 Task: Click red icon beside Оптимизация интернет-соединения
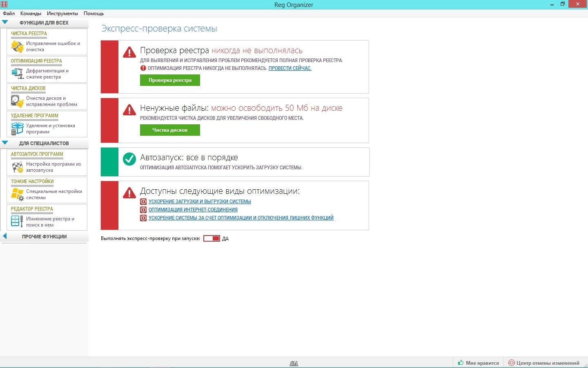(143, 210)
